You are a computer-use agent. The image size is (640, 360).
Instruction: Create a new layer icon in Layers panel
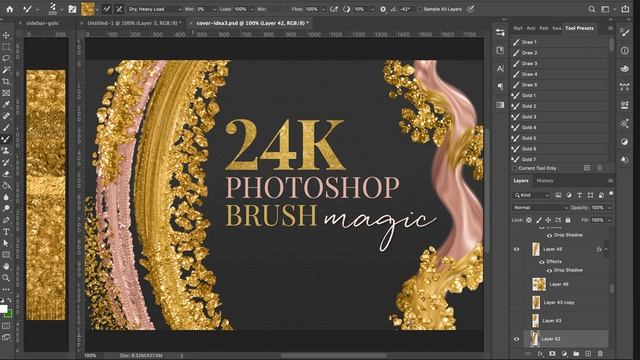click(x=588, y=353)
